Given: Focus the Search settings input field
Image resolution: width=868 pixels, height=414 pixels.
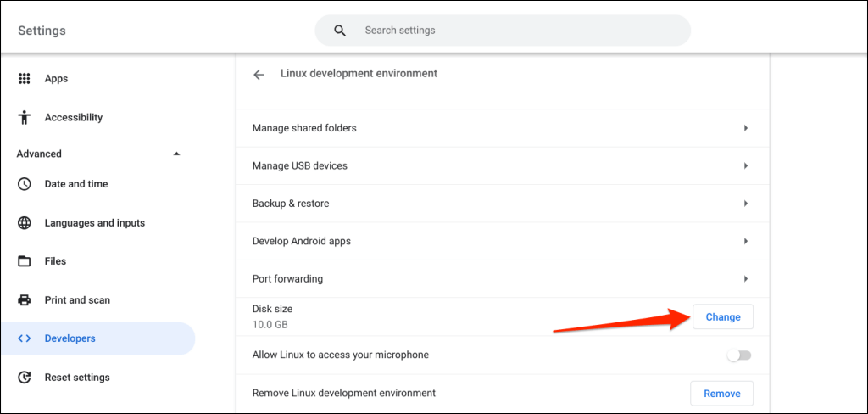Looking at the screenshot, I should (517, 31).
